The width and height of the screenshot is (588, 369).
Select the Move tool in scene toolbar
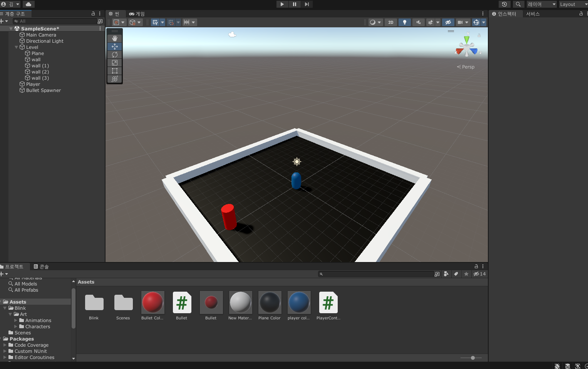click(114, 47)
